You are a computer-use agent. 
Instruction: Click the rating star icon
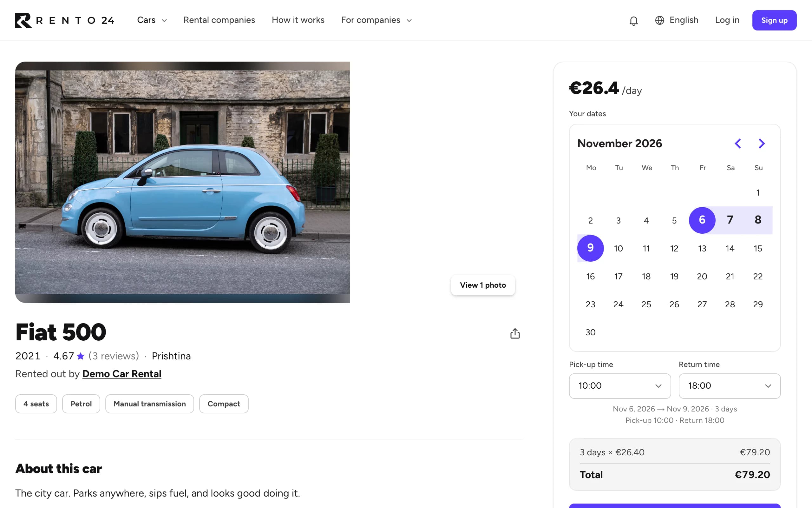[81, 356]
